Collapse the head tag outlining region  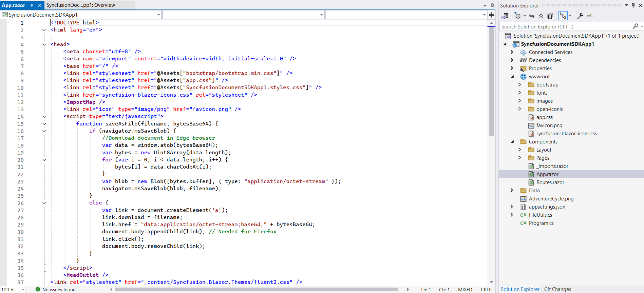44,44
